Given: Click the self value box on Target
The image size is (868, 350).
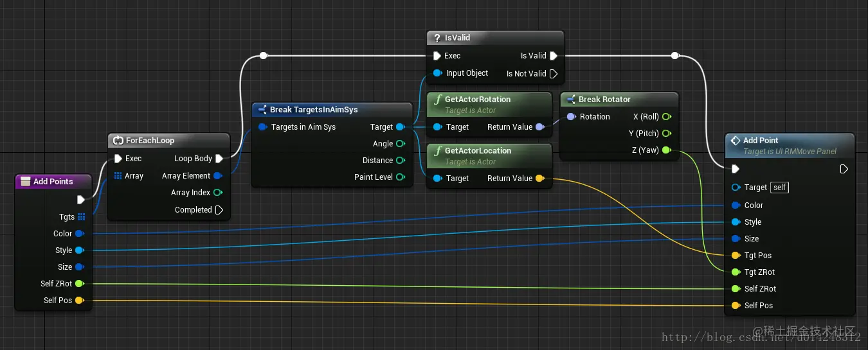Looking at the screenshot, I should pyautogui.click(x=780, y=188).
